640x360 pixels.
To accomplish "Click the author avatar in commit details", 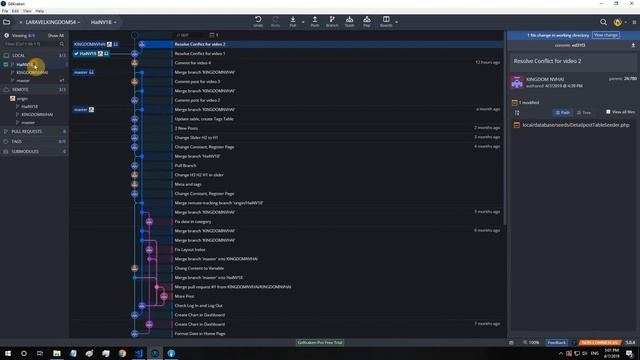I will pos(517,82).
